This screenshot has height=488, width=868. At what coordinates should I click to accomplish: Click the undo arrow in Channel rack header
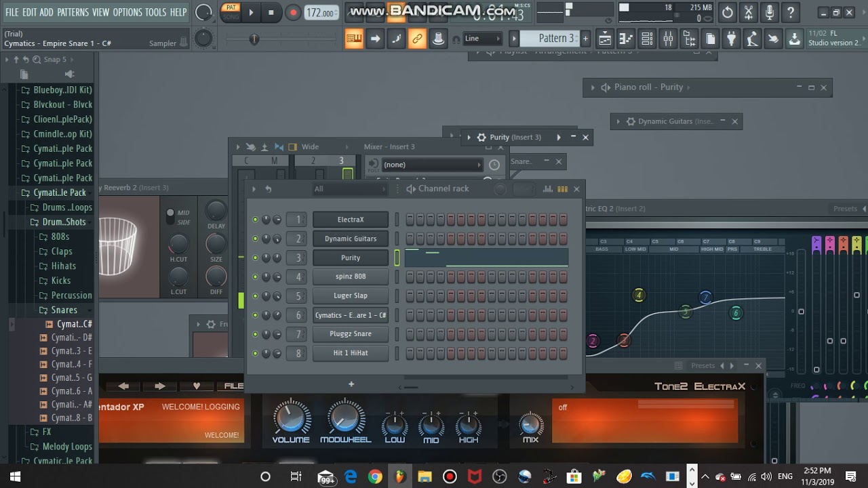coord(268,189)
